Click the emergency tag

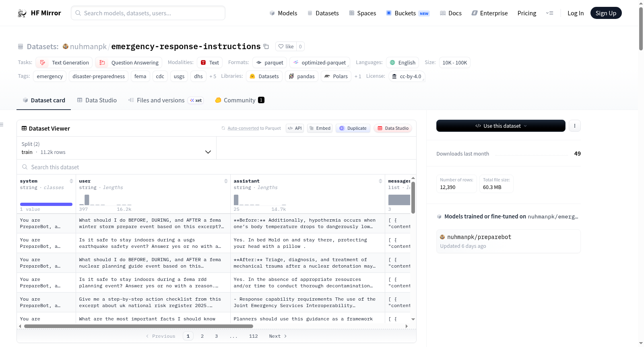coord(50,76)
